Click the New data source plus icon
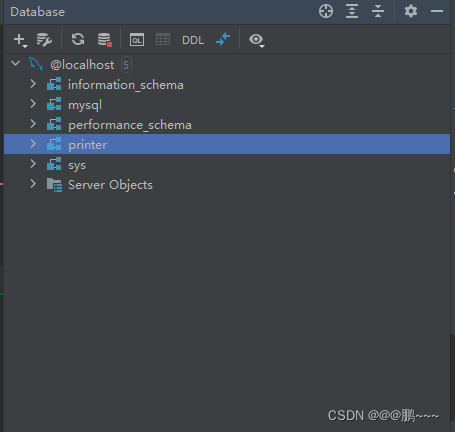The height and width of the screenshot is (432, 455). [x=20, y=40]
